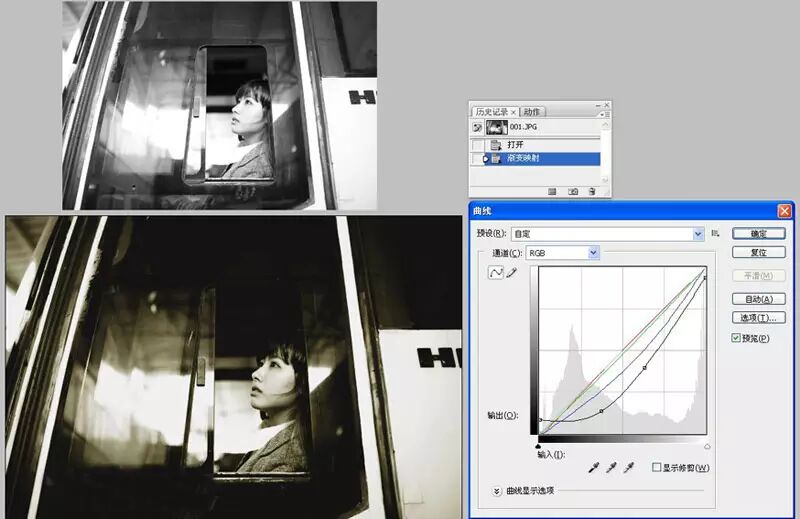Image resolution: width=800 pixels, height=519 pixels.
Task: Enable the 显示修剪(W) checkbox
Action: [x=657, y=467]
